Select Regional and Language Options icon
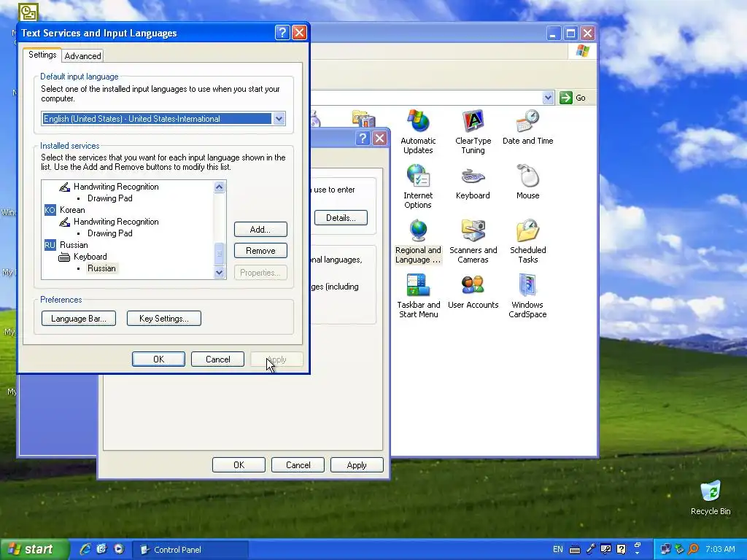This screenshot has width=747, height=560. (x=418, y=241)
